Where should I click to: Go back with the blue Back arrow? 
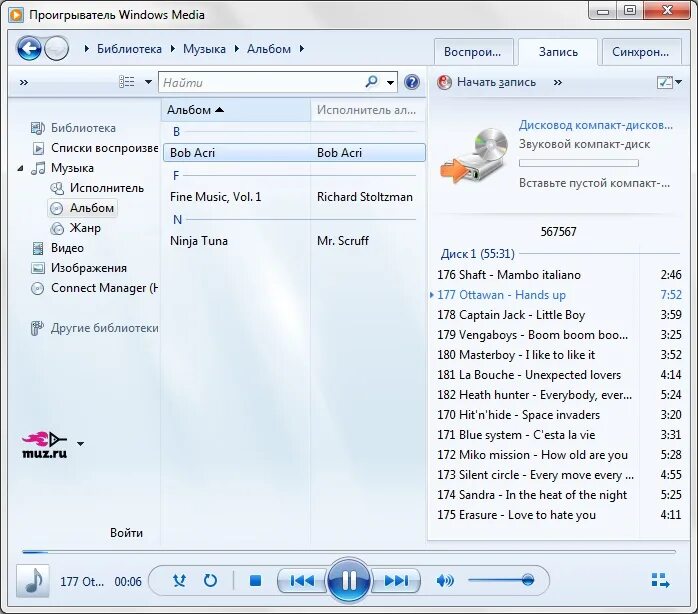pos(29,48)
